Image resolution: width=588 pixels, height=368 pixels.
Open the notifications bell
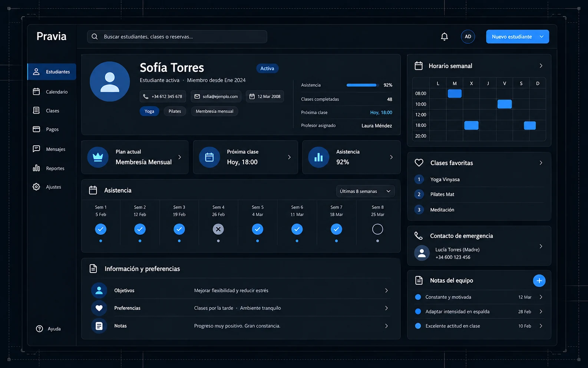click(444, 36)
